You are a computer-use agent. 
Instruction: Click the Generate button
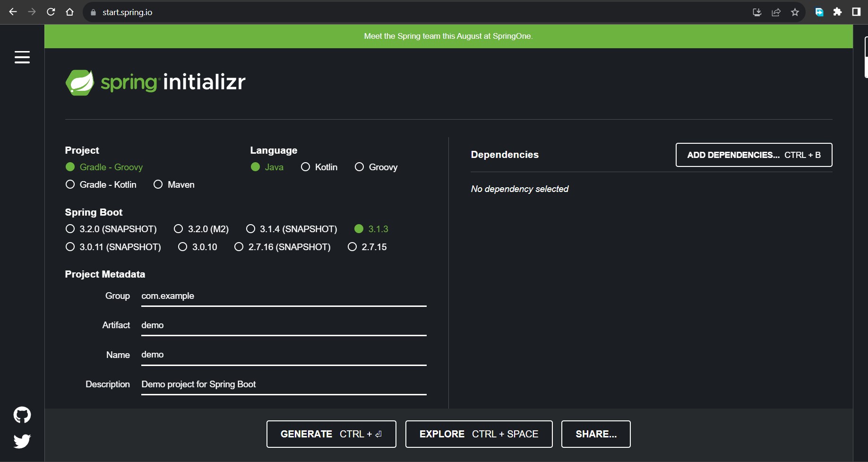click(x=331, y=434)
